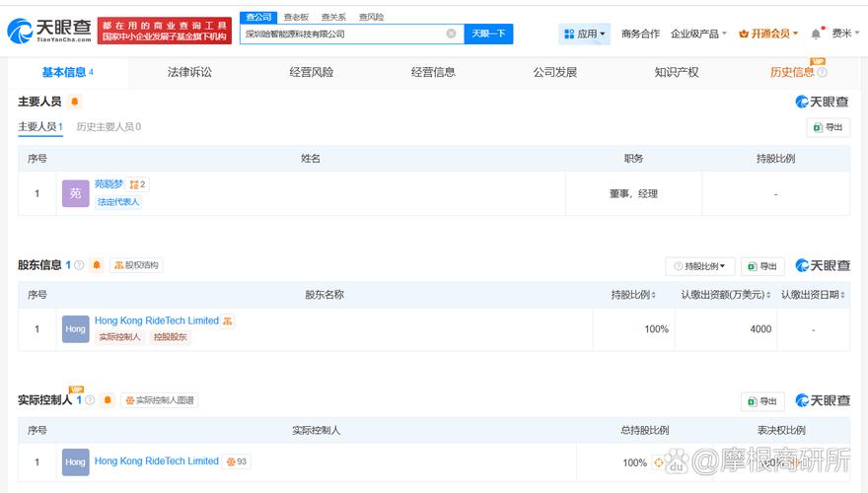
Task: Open 苑晓梦 related companies icon
Action: [137, 184]
